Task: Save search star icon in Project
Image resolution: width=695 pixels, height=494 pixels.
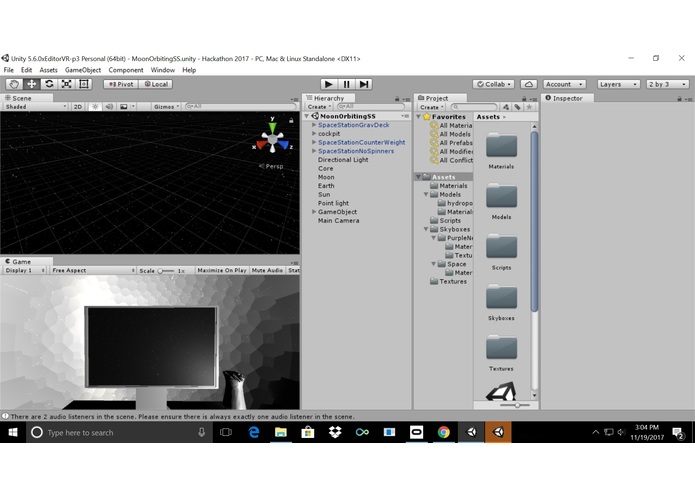Action: coord(529,107)
